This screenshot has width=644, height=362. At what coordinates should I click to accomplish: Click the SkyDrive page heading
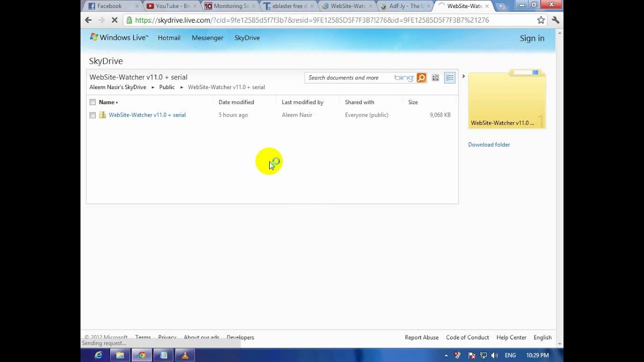coord(106,61)
